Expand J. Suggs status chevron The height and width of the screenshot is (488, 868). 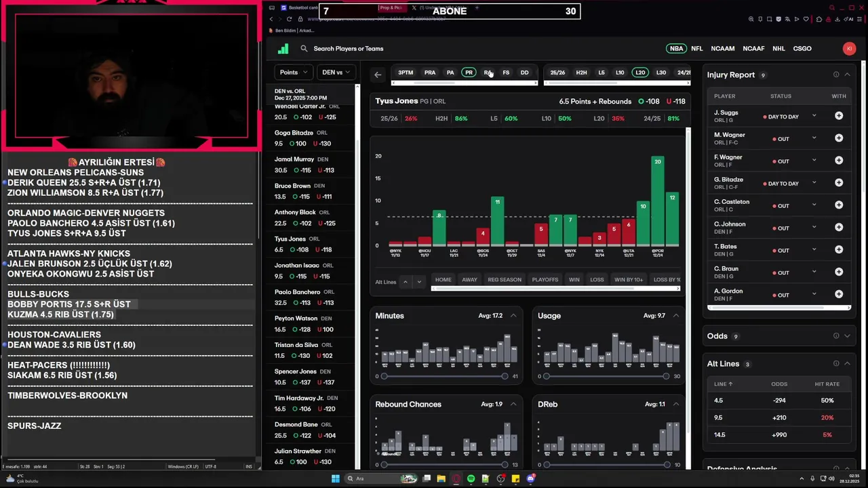point(814,116)
